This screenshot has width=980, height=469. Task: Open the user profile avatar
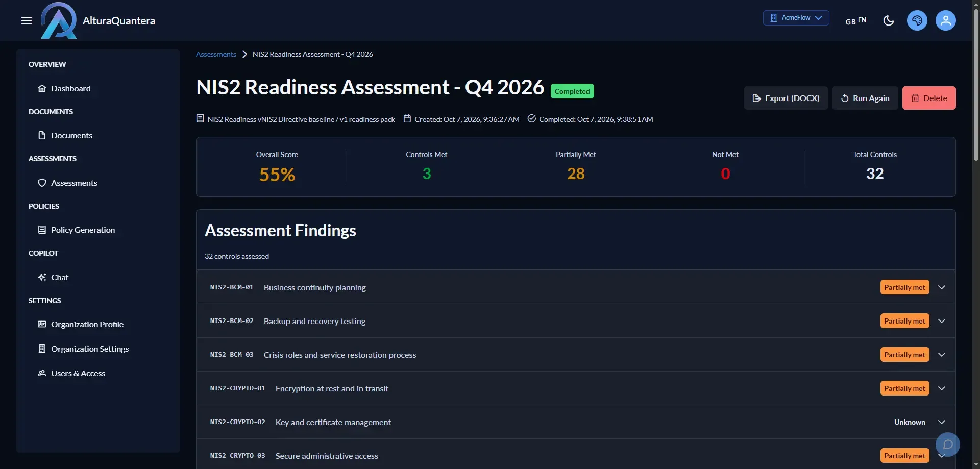click(x=946, y=20)
